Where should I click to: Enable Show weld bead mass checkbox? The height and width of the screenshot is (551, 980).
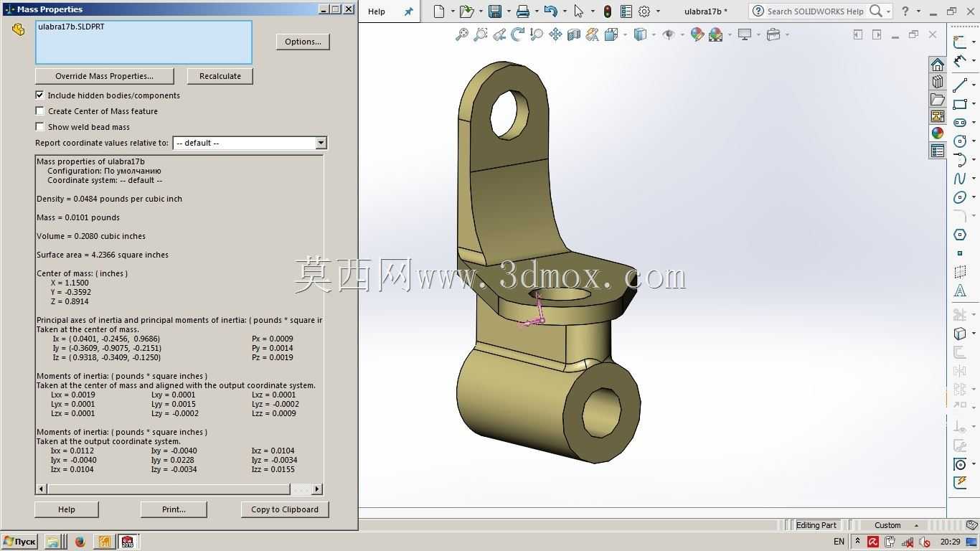point(39,126)
